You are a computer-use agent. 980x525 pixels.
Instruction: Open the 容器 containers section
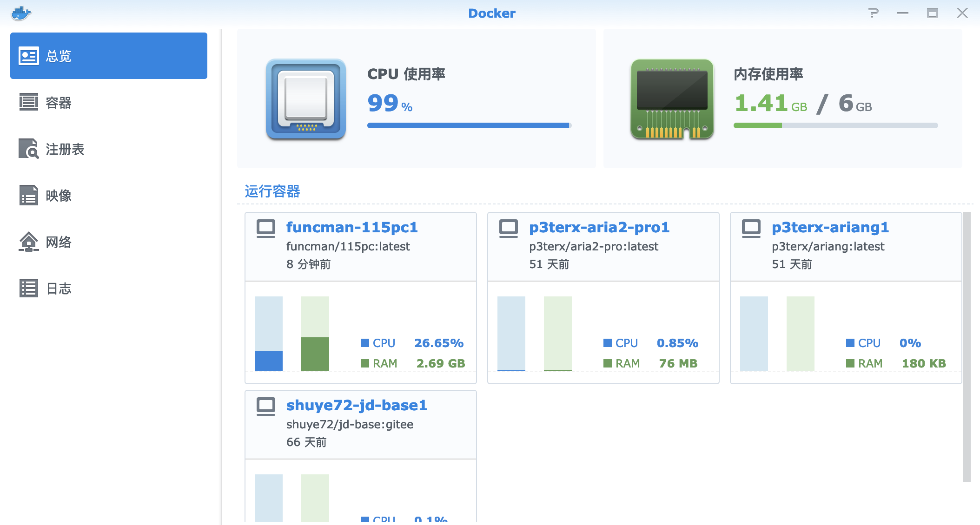[109, 102]
